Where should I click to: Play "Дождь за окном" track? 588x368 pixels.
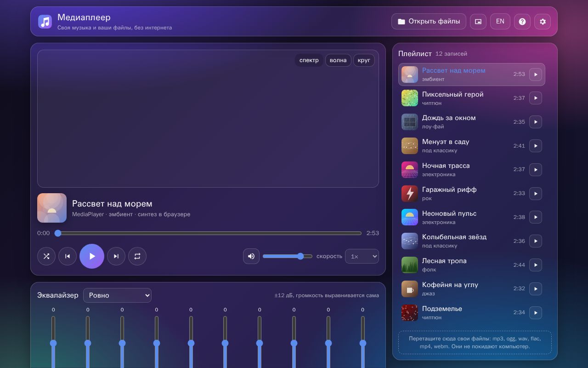[536, 122]
